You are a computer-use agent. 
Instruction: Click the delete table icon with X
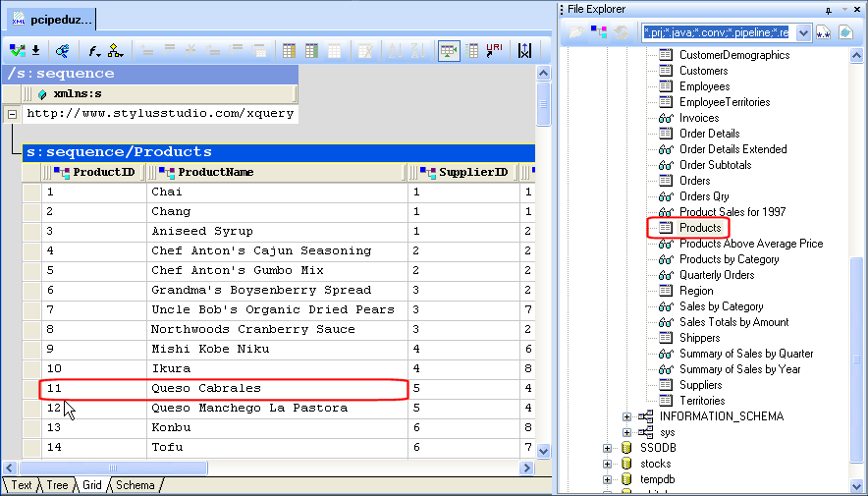(364, 51)
